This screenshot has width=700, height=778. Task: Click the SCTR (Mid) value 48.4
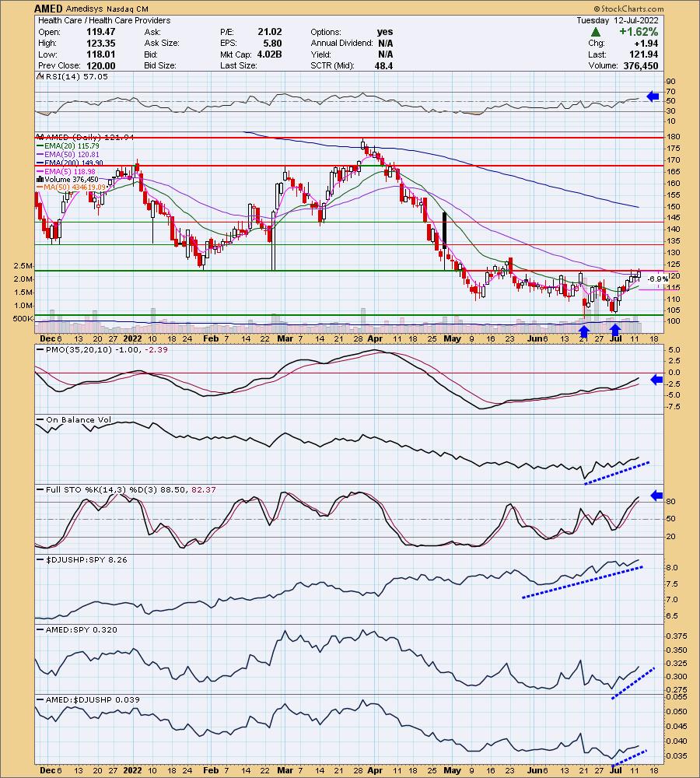click(x=383, y=66)
